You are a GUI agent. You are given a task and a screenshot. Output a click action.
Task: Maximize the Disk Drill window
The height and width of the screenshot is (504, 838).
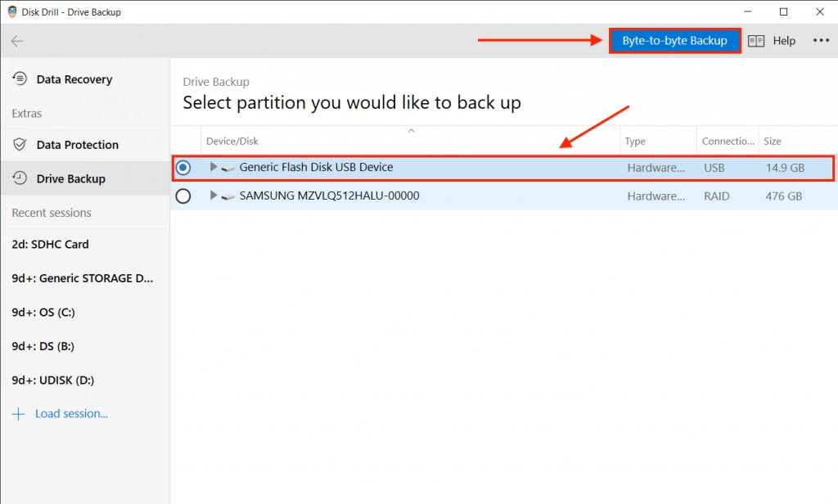pos(783,11)
